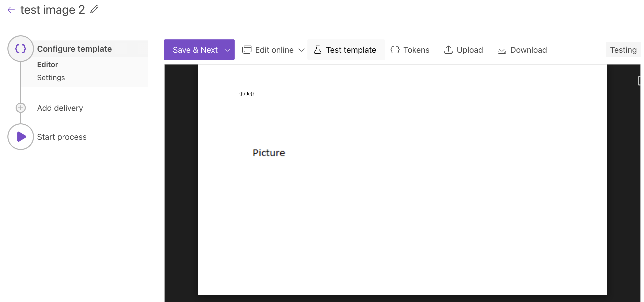Click the Download tray arrow icon
Image resolution: width=644 pixels, height=302 pixels.
point(502,50)
